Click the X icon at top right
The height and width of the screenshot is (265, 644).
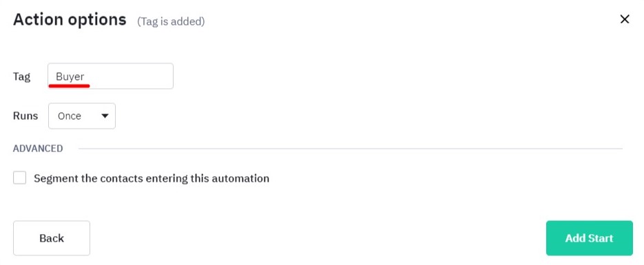(x=624, y=19)
